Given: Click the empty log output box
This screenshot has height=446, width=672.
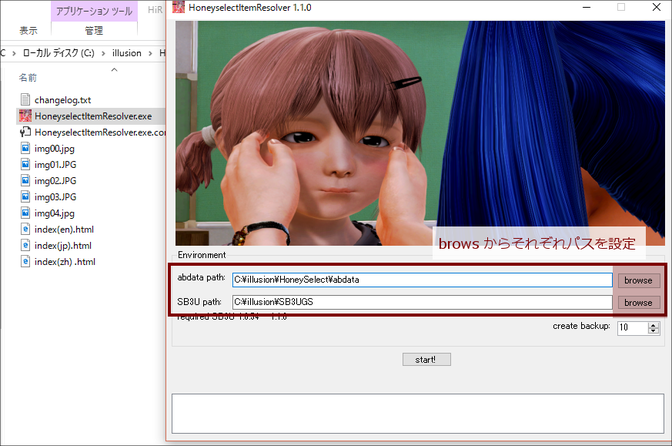Looking at the screenshot, I should pos(418,413).
